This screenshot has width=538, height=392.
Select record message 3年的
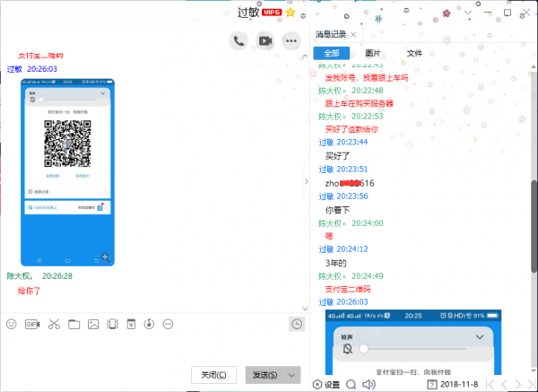[x=335, y=264]
